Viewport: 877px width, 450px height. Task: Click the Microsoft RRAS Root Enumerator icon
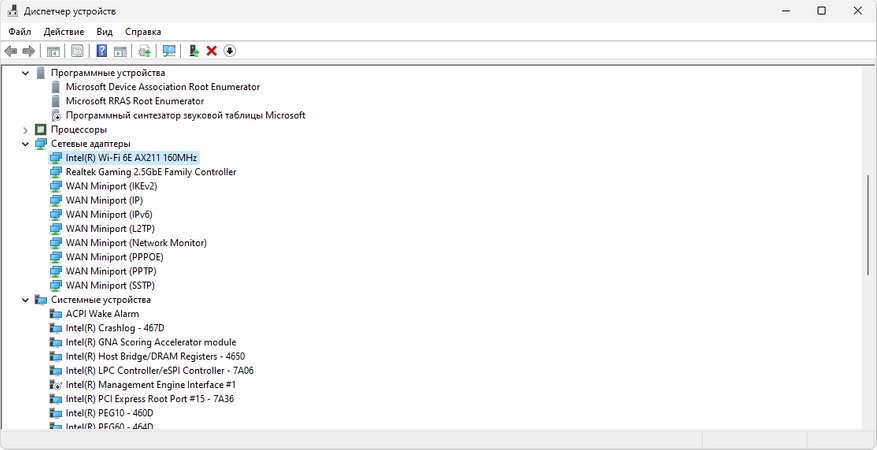55,101
